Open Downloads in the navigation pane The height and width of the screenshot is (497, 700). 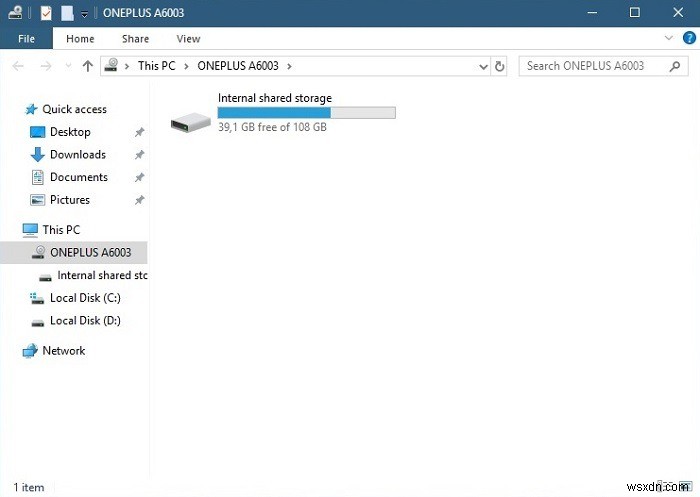78,155
